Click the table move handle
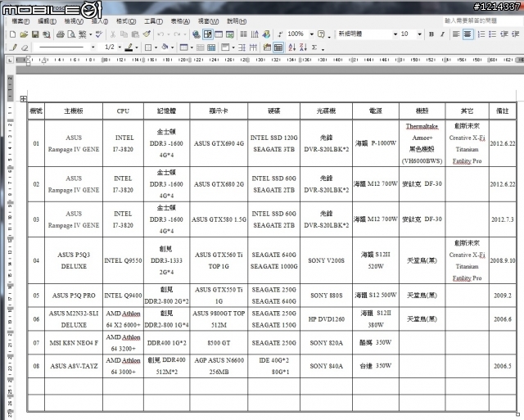 click(x=23, y=98)
